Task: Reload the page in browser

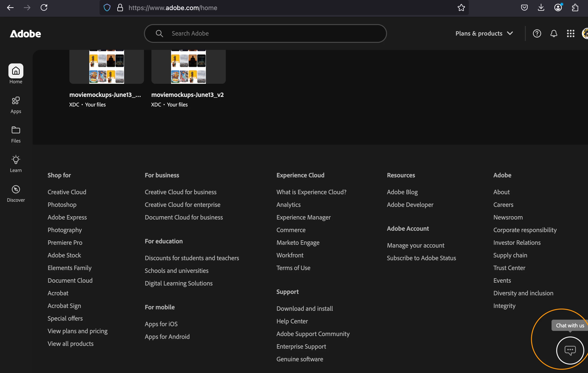Action: pos(44,8)
